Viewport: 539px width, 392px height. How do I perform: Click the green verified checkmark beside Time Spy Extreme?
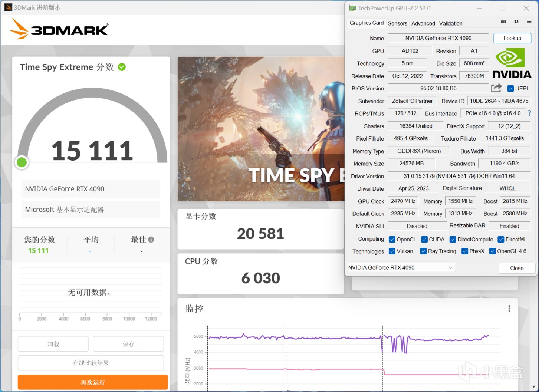click(x=122, y=67)
